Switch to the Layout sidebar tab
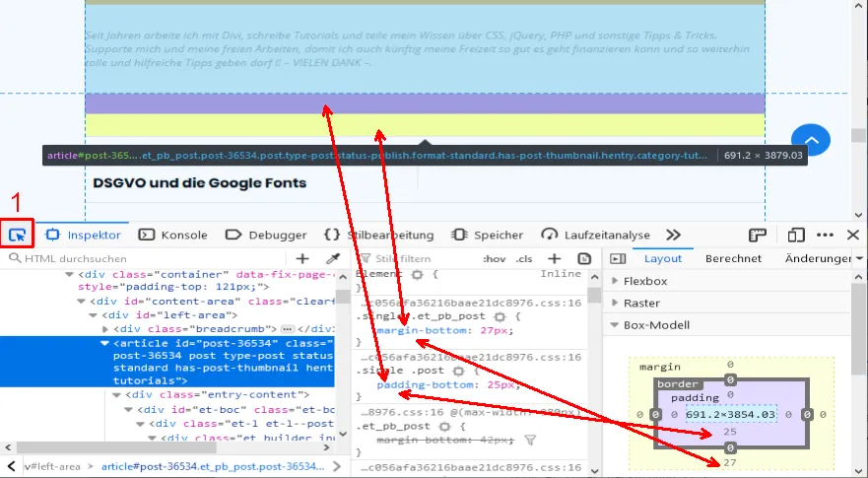Screen dimensions: 868x478 663,258
